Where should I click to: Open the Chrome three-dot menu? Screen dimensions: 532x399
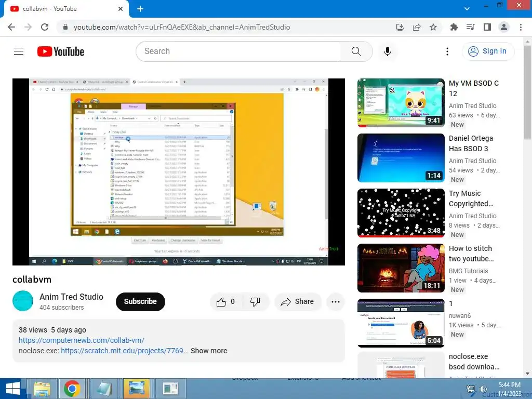pyautogui.click(x=521, y=27)
